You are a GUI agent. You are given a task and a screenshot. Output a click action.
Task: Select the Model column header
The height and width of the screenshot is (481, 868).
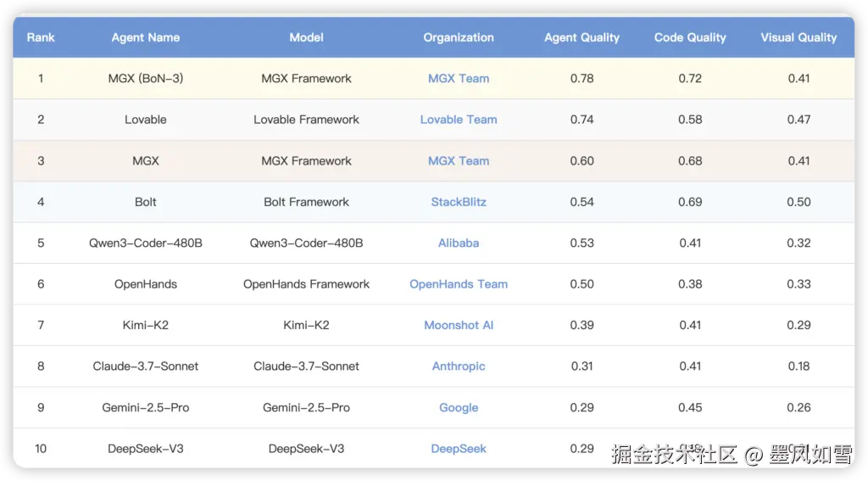306,37
